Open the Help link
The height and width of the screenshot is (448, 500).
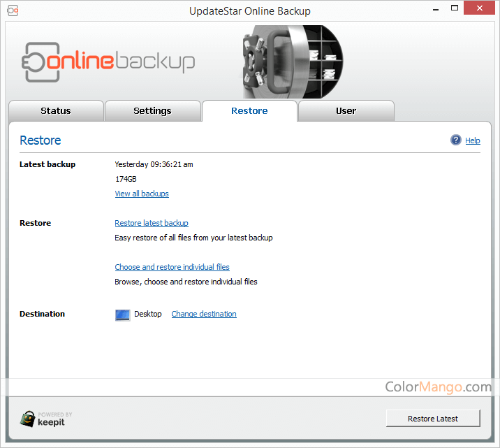tap(473, 140)
